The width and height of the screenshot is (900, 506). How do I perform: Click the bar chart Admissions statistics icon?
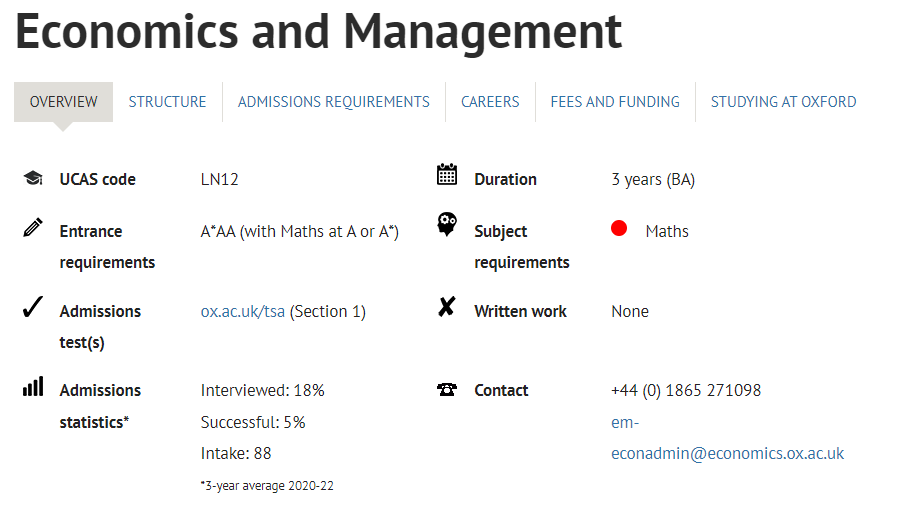(33, 387)
